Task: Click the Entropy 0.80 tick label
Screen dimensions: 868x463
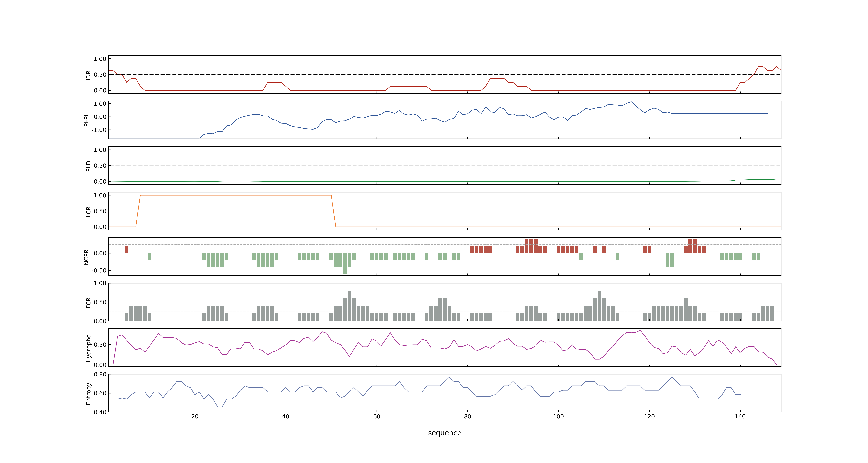Action: coord(100,374)
